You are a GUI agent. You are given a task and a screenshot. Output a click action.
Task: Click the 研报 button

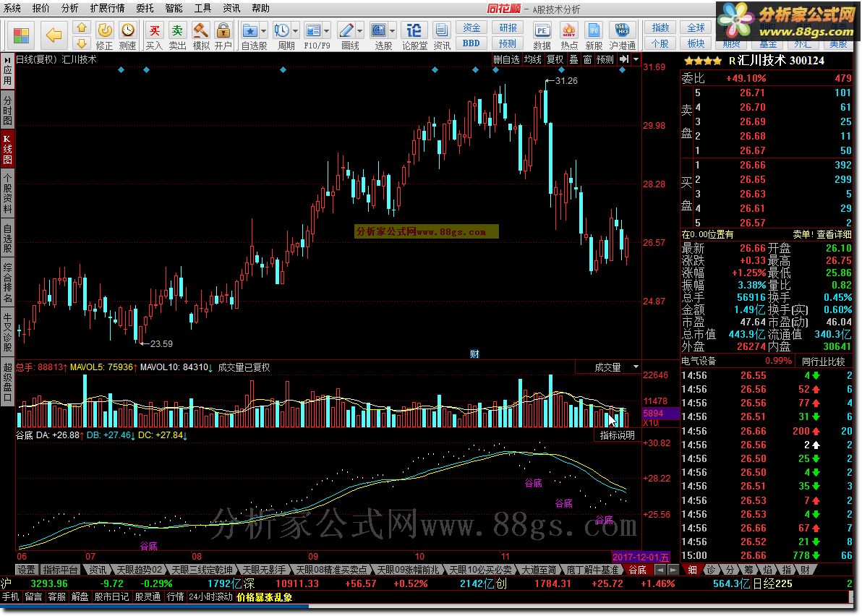point(508,27)
